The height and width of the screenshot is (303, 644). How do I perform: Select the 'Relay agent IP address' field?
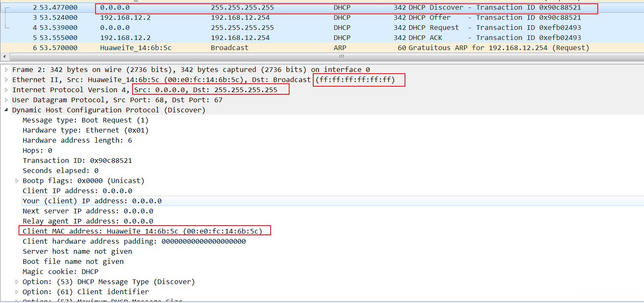pyautogui.click(x=88, y=221)
